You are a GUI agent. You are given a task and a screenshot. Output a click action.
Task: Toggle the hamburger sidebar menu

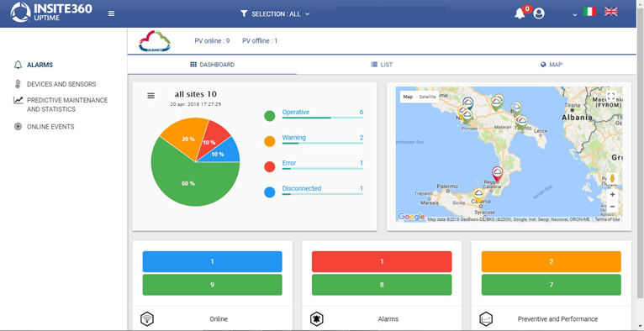[111, 13]
